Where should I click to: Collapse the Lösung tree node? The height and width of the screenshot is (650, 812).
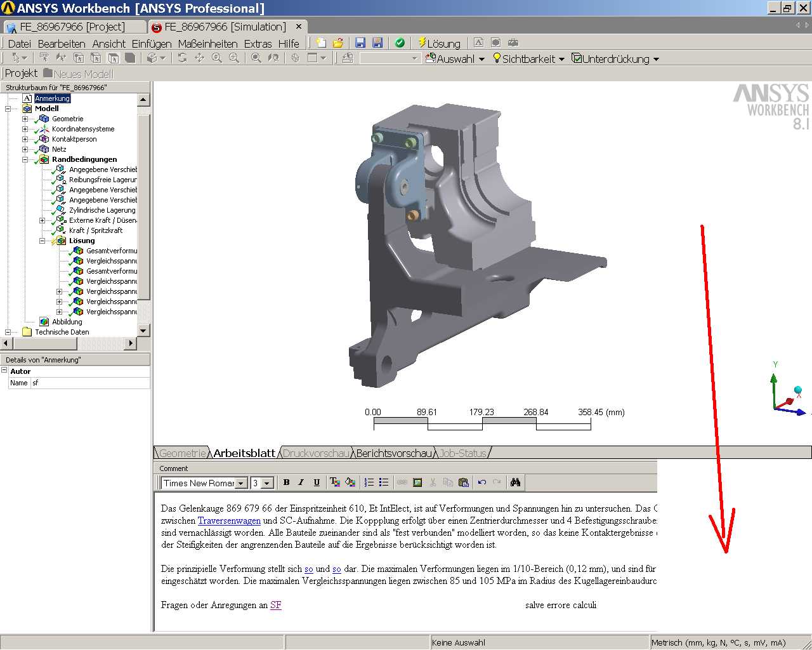[x=43, y=241]
